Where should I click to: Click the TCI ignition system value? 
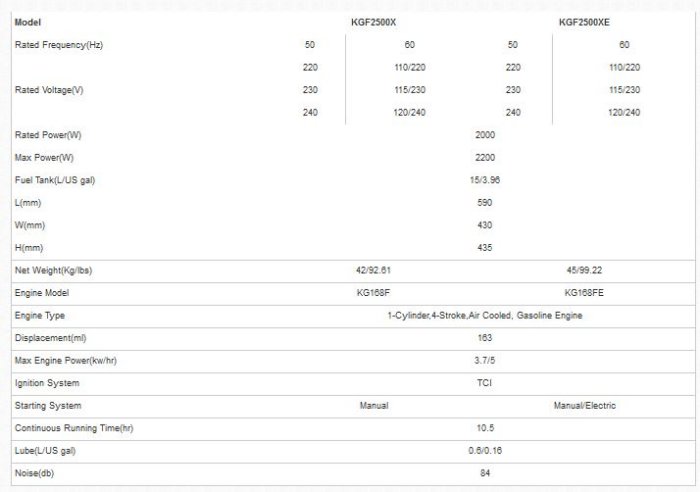click(485, 383)
